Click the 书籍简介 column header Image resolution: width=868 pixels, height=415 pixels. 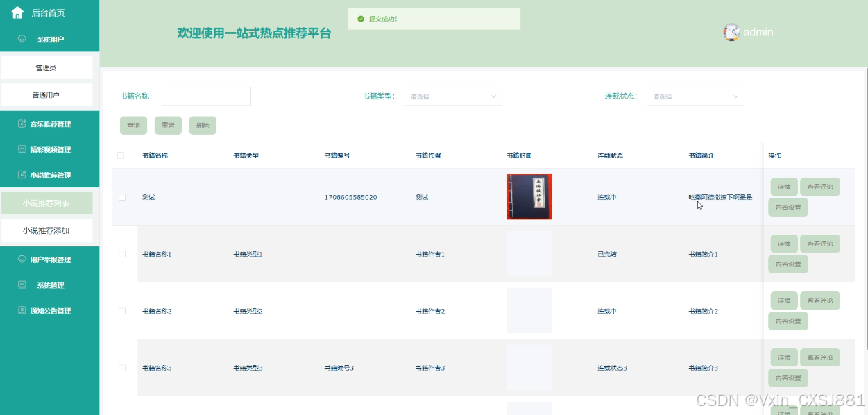[x=701, y=155]
